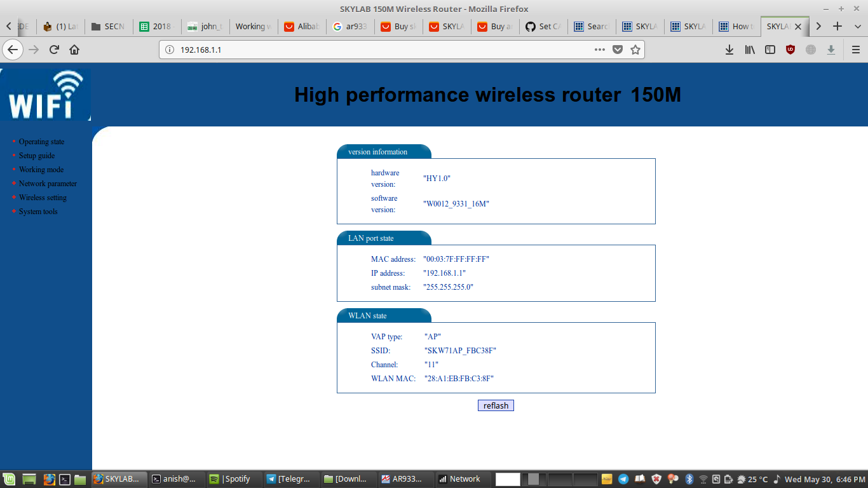Reload the current router page
This screenshot has height=488, width=868.
click(54, 50)
